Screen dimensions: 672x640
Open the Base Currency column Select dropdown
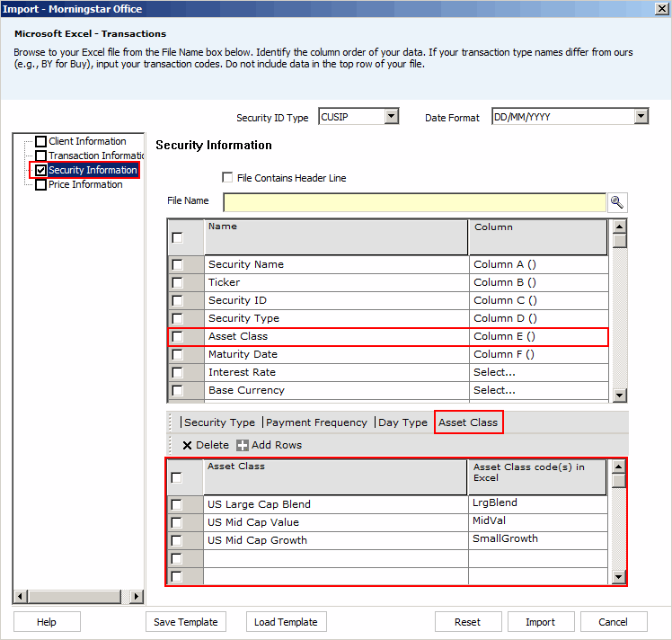(x=539, y=390)
